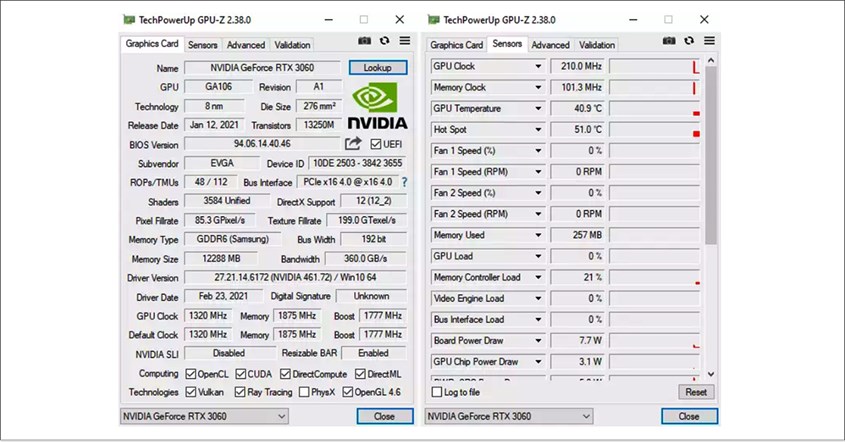Click Close button in left window
The height and width of the screenshot is (442, 845).
(x=385, y=416)
